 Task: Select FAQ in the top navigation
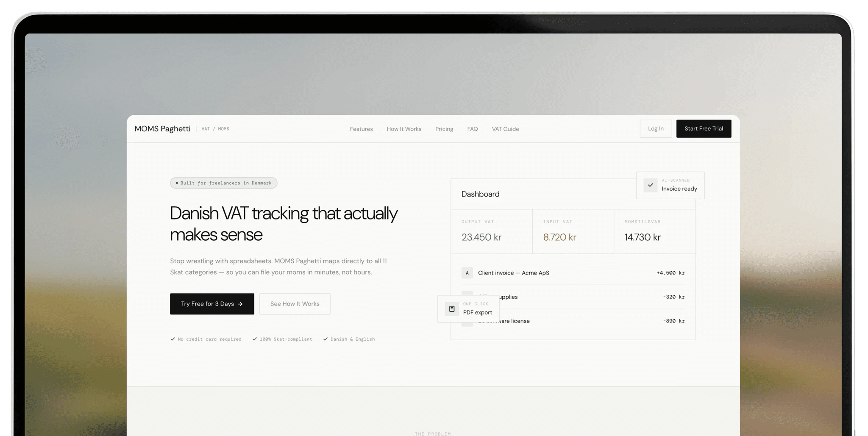(x=472, y=129)
